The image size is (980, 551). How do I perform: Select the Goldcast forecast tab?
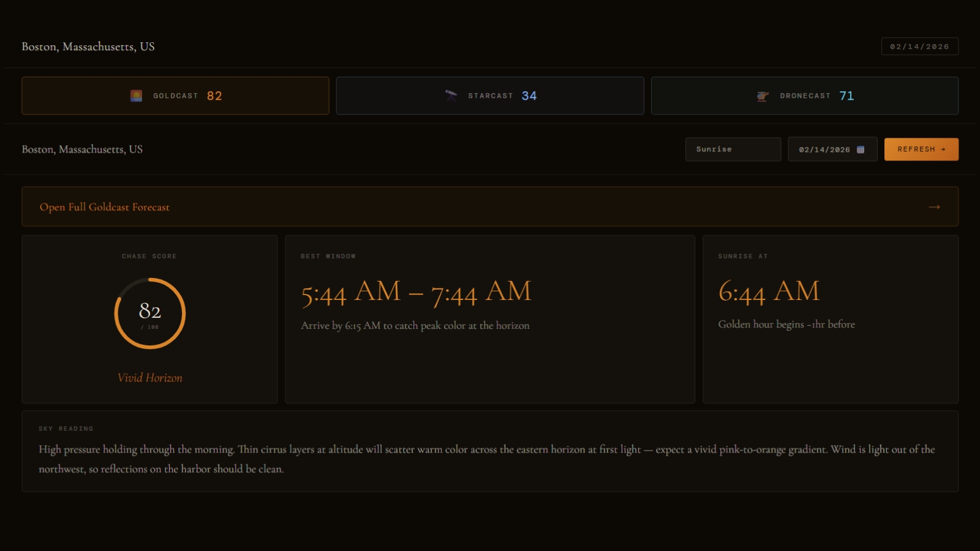coord(175,95)
